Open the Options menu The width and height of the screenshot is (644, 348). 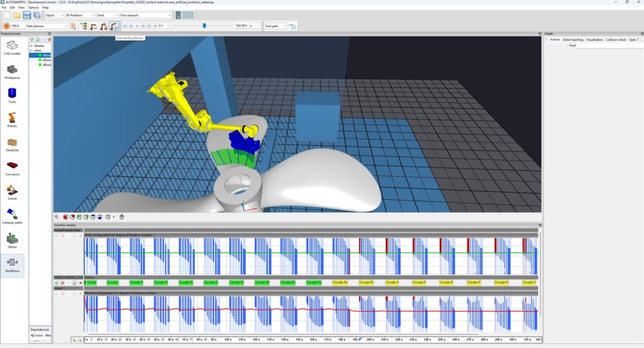click(33, 8)
